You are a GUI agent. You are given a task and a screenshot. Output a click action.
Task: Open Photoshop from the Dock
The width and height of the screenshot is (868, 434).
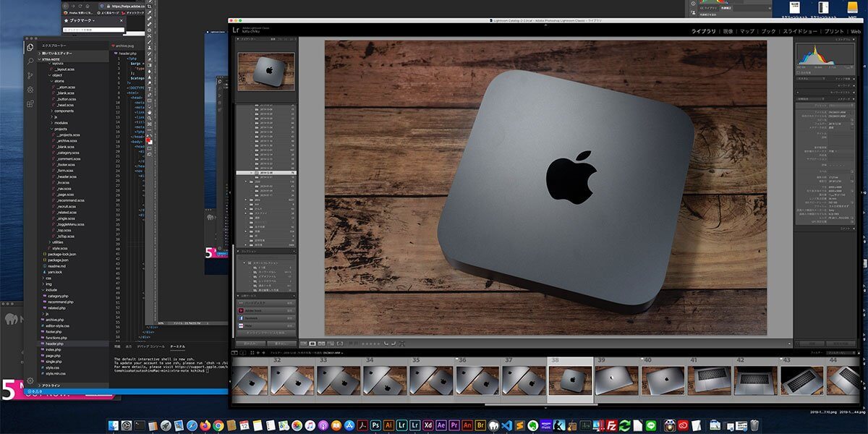click(375, 425)
